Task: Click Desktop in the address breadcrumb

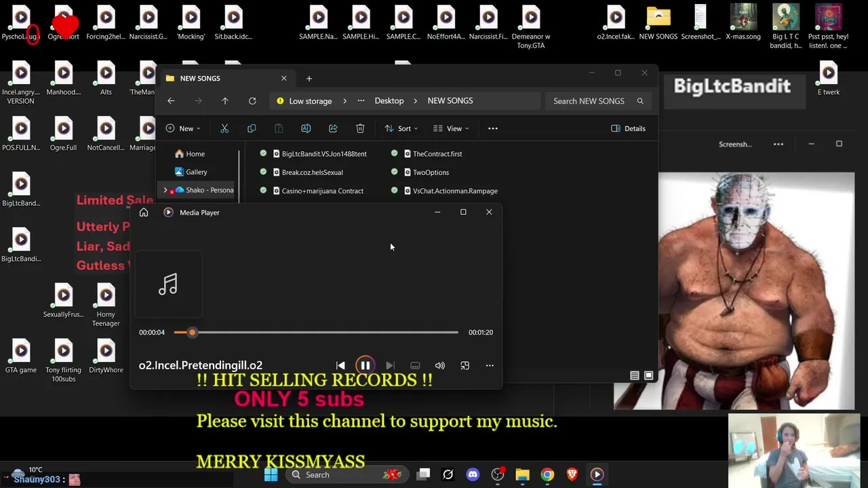Action: (389, 100)
